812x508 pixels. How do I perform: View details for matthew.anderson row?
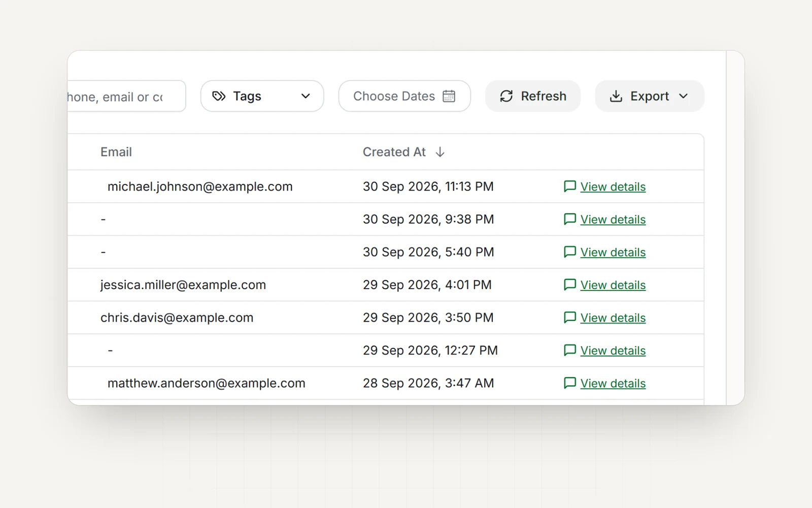[613, 383]
